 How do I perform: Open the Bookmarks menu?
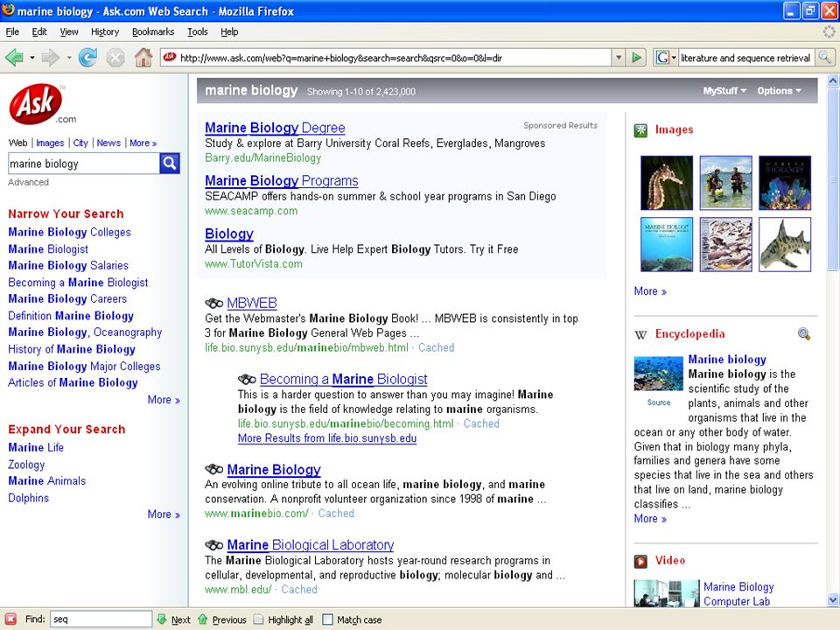point(153,31)
